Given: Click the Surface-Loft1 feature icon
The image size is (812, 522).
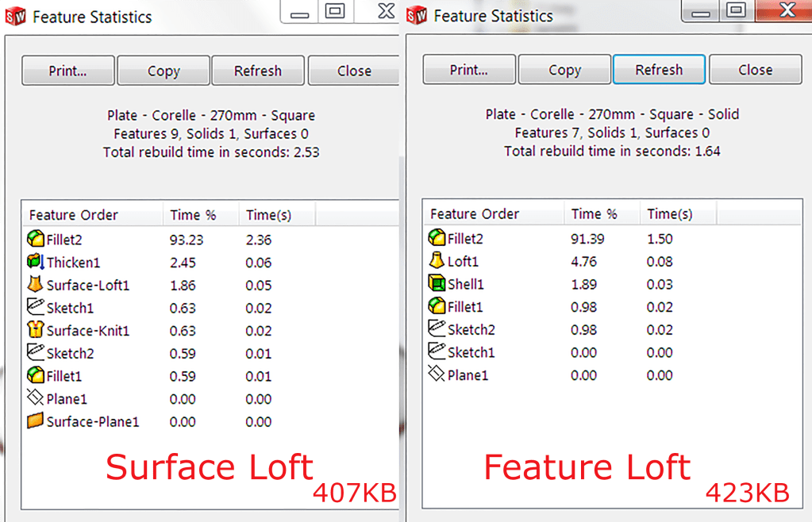Looking at the screenshot, I should point(35,285).
